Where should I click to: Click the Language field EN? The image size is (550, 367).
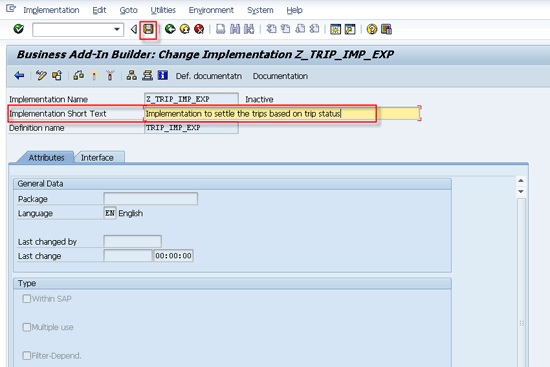coord(110,213)
